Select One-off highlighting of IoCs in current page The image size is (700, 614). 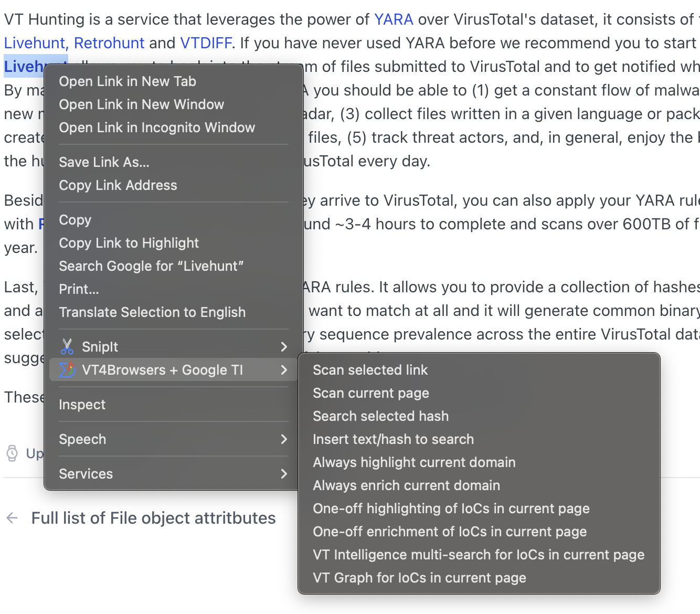(479, 509)
